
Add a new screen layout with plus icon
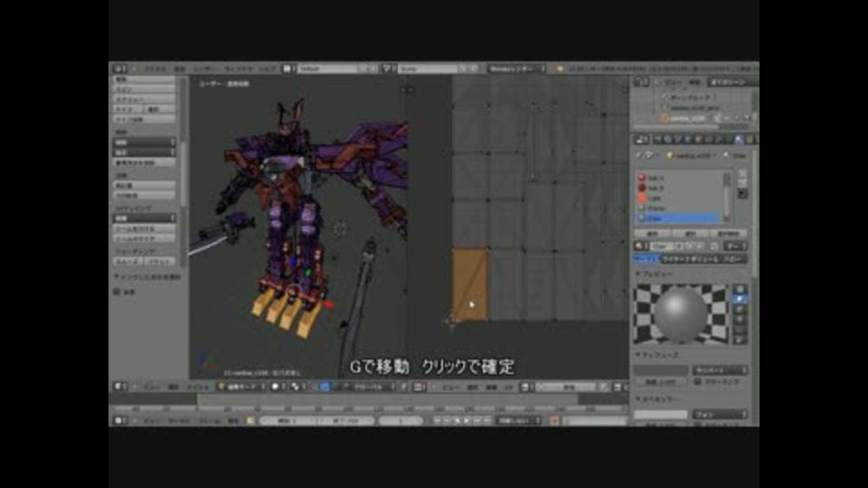[x=362, y=69]
